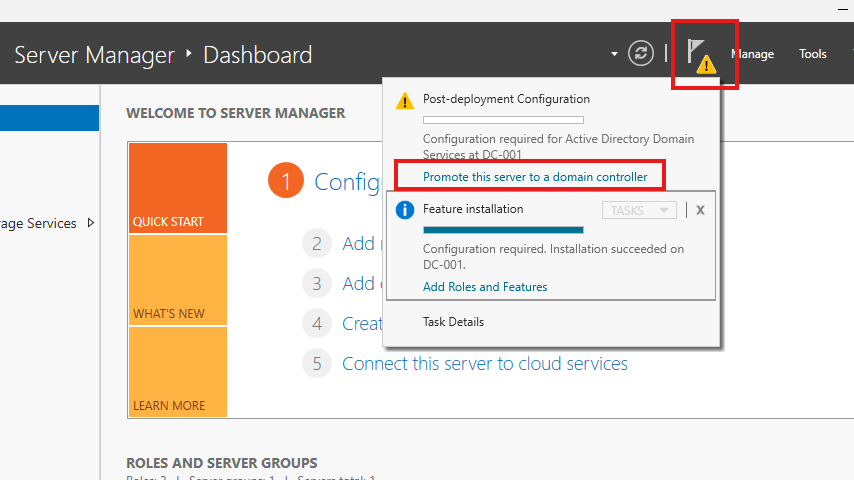
Task: Click the step 3 Add link
Action: [360, 284]
